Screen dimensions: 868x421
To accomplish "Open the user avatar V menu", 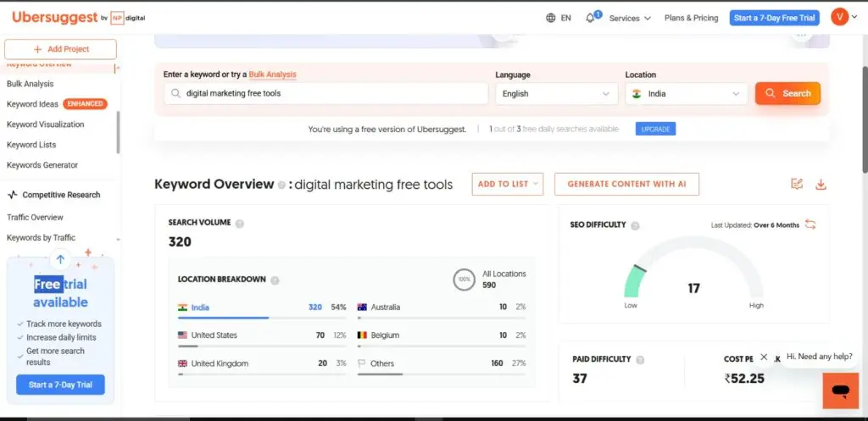I will tap(840, 17).
